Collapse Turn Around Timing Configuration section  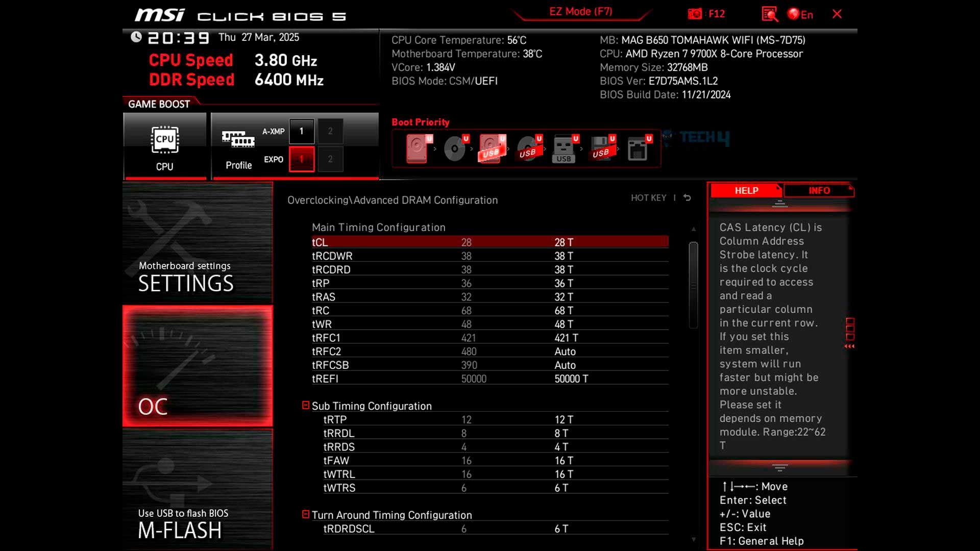click(306, 515)
